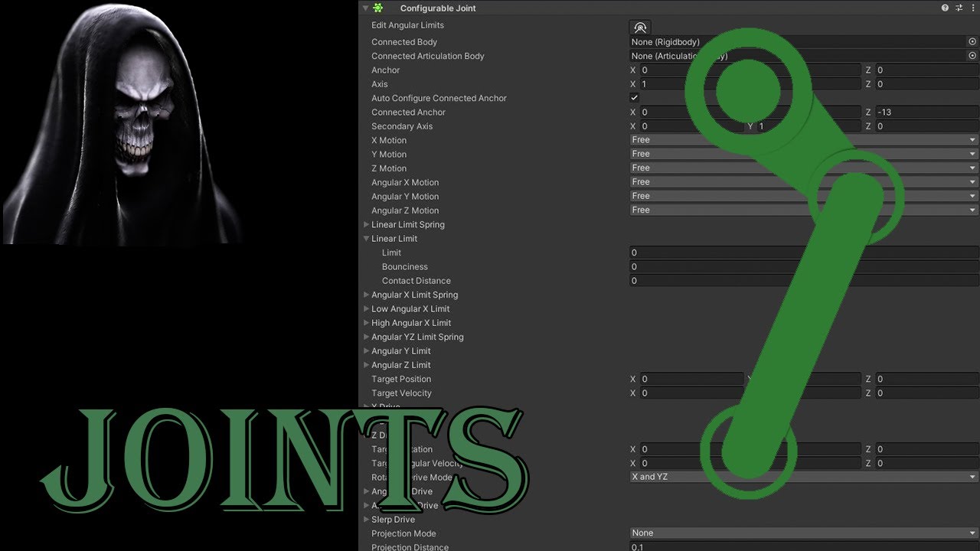Open the component help reference icon
Screen dimensions: 980x551
pyautogui.click(x=945, y=8)
